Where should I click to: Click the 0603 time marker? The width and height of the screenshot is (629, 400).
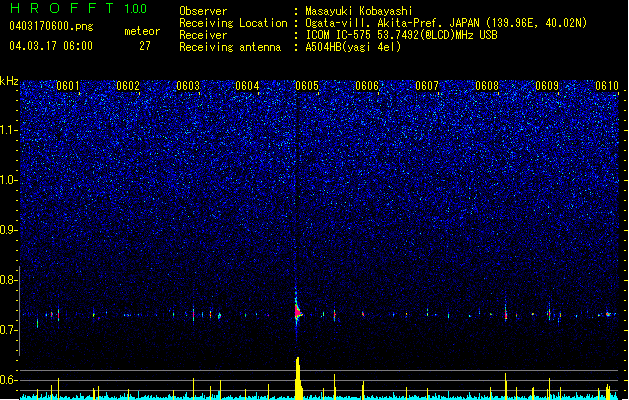[188, 86]
